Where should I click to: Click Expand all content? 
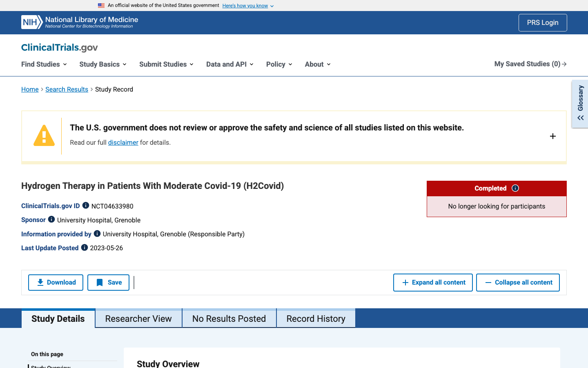[x=433, y=283]
